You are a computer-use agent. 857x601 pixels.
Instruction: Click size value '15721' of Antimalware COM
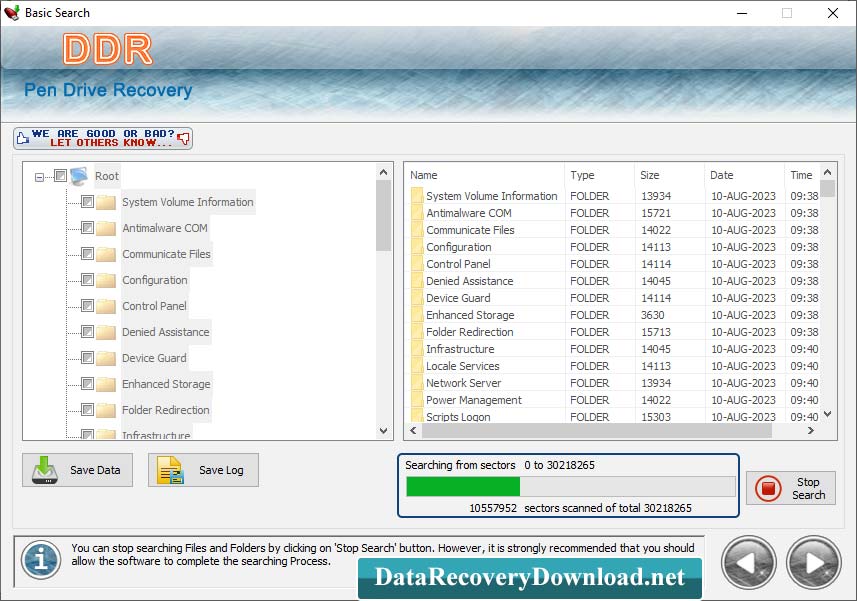[656, 213]
